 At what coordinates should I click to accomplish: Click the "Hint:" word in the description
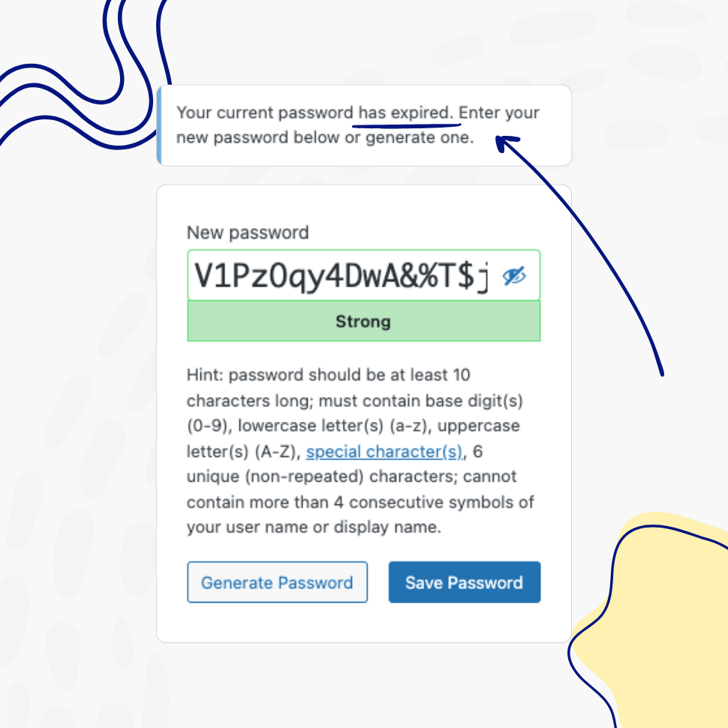(205, 375)
